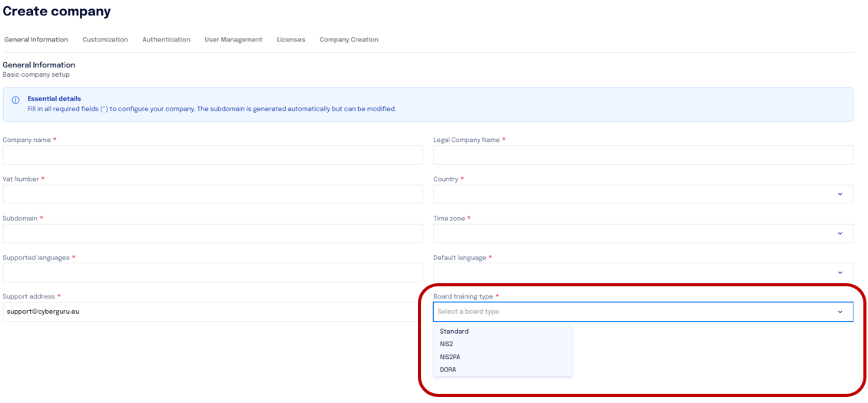Screen dimensions: 868x403
Task: Collapse Board training type via its chevron
Action: tap(840, 312)
